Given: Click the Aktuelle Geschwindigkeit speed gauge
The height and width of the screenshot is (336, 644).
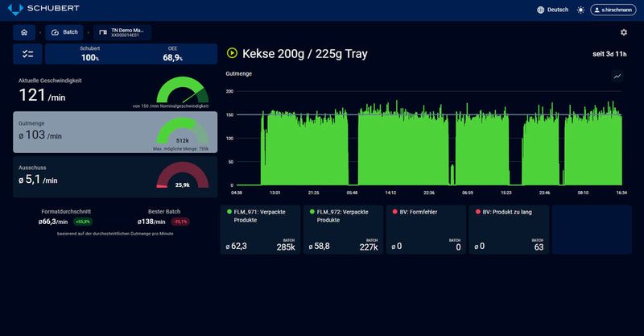Looking at the screenshot, I should [x=183, y=90].
